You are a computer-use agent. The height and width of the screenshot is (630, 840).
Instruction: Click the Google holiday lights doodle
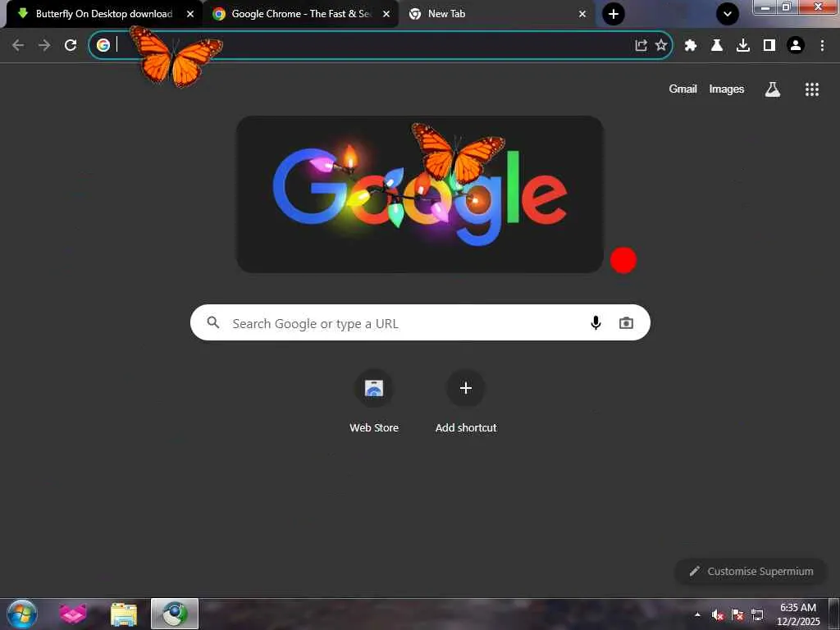[420, 194]
